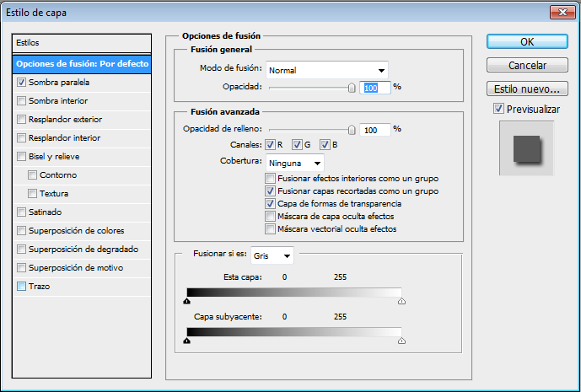Click the Cancelar button

(x=527, y=65)
